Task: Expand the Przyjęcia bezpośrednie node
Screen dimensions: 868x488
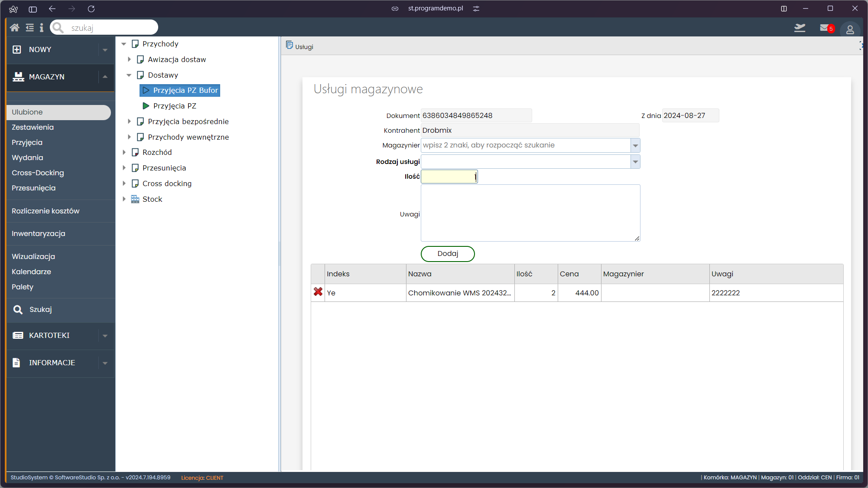Action: point(129,121)
